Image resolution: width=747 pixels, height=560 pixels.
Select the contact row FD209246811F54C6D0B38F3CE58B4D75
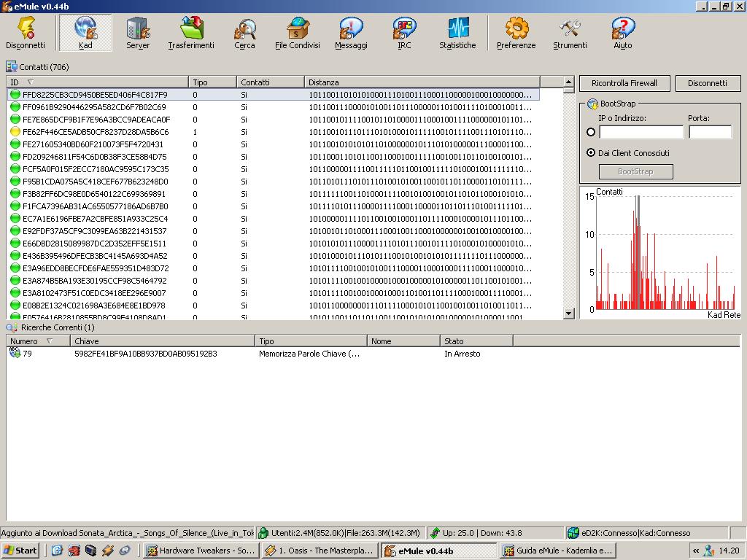pos(273,157)
